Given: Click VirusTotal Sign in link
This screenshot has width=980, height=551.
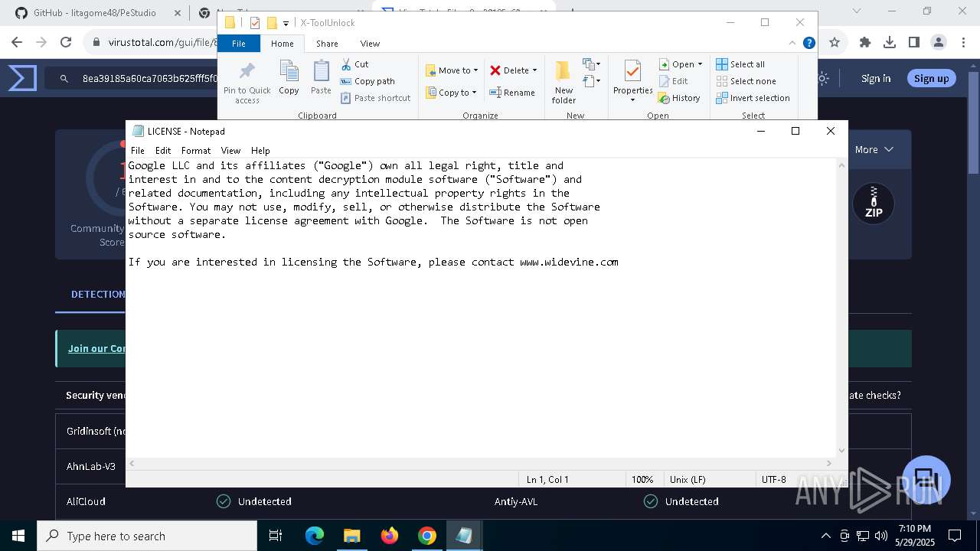Looking at the screenshot, I should click(x=876, y=78).
